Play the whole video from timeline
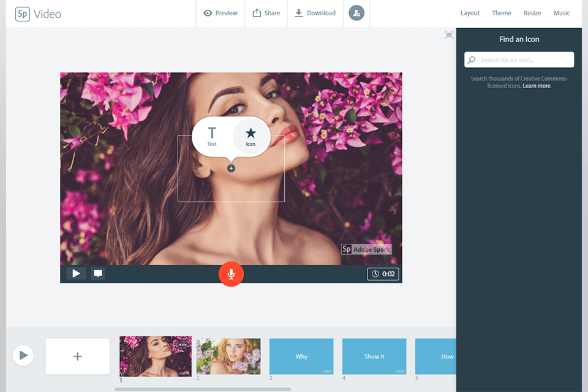 pos(23,355)
